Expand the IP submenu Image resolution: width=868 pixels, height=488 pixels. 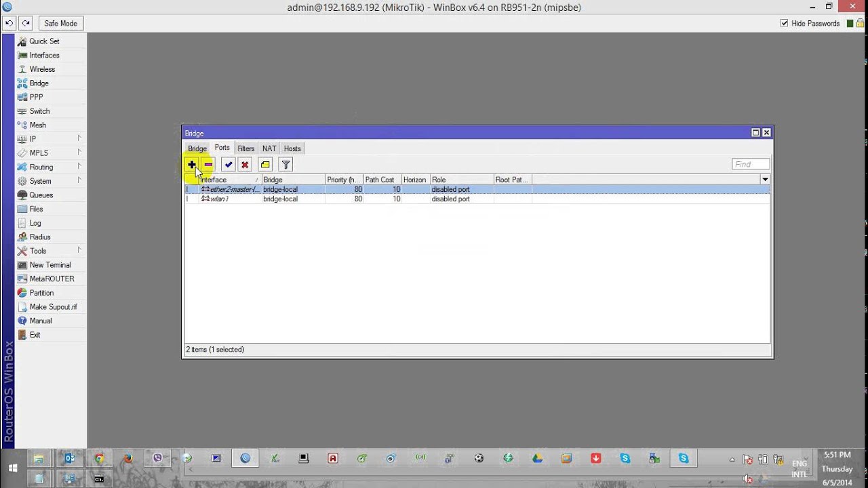[51, 139]
